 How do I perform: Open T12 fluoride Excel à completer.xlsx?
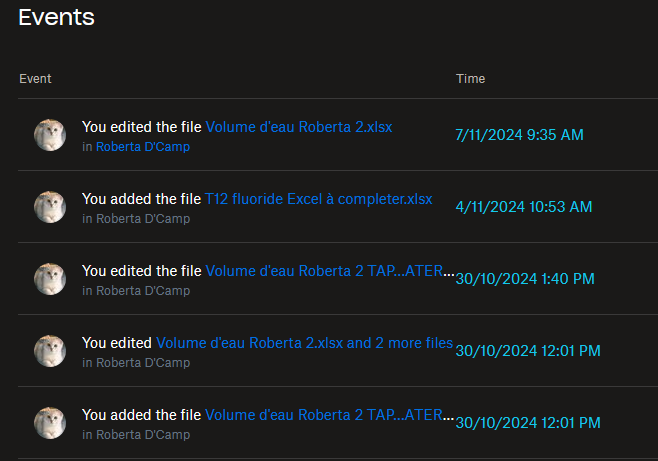coord(318,199)
